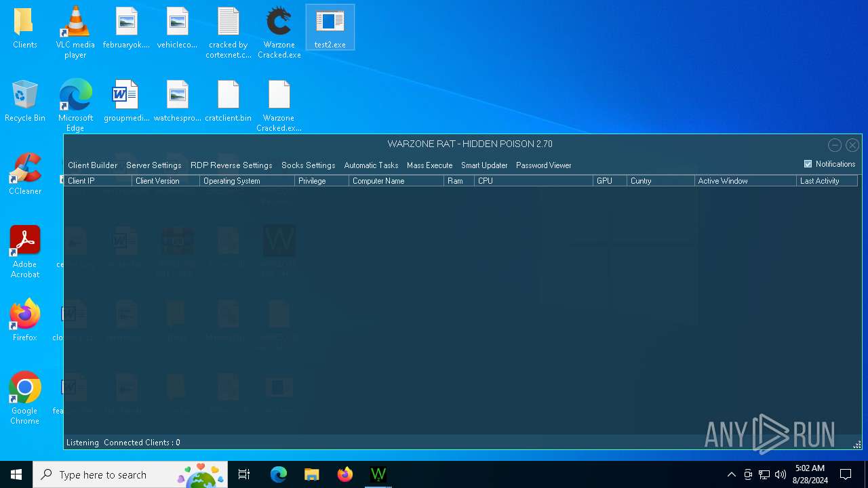Sort by Cuntry column header

click(660, 181)
